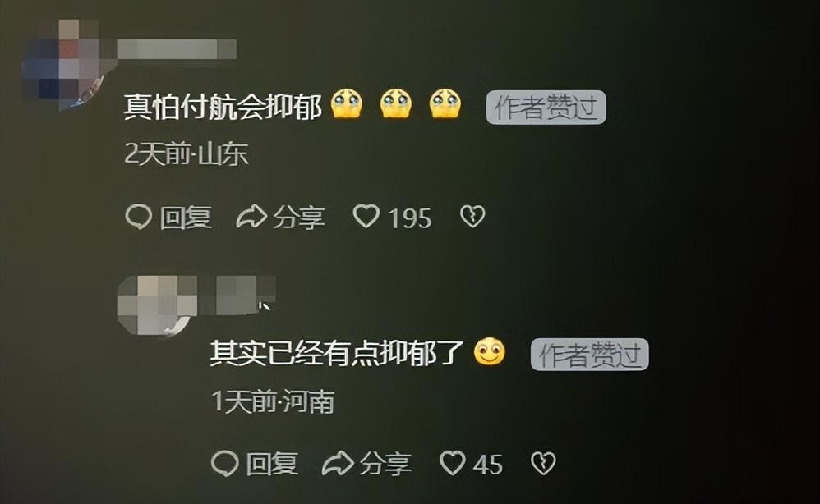Click the 作者赞过 badge on the first comment

pos(546,107)
